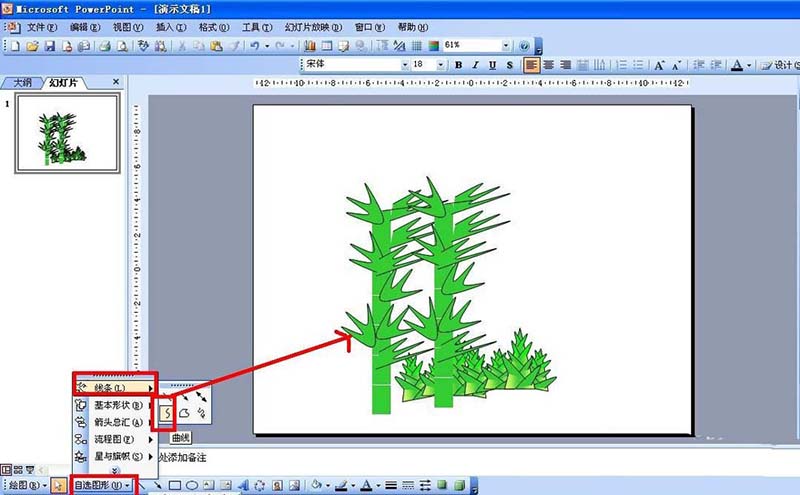Image resolution: width=800 pixels, height=495 pixels.
Task: Paste clipboard contents icon
Action: click(216, 46)
